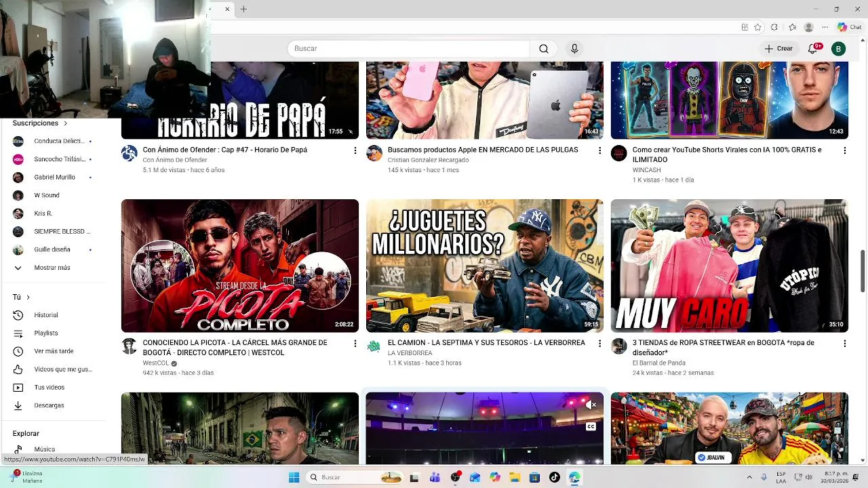Expand the Suscripciones section chevron

click(x=66, y=123)
